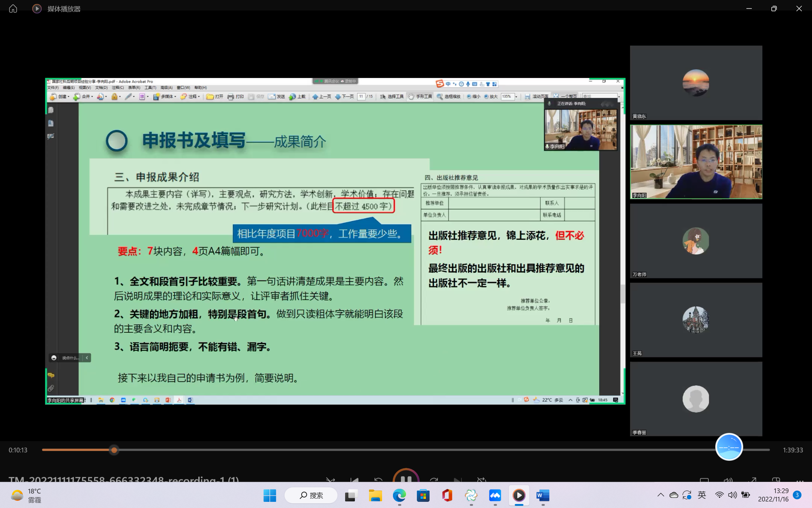Open File Explorer from the taskbar
The width and height of the screenshot is (812, 508).
tap(375, 495)
